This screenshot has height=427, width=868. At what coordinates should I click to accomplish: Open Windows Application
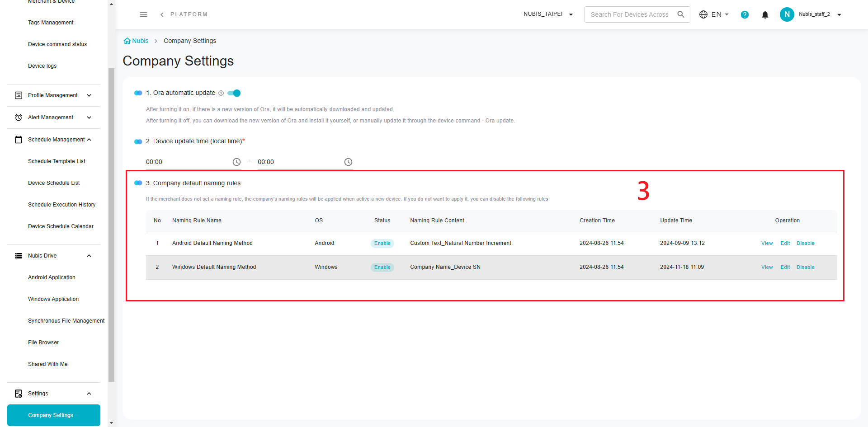[x=53, y=299]
